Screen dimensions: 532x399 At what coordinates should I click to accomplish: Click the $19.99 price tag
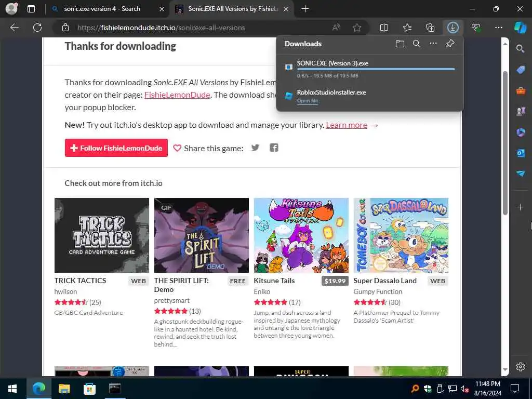coord(335,281)
